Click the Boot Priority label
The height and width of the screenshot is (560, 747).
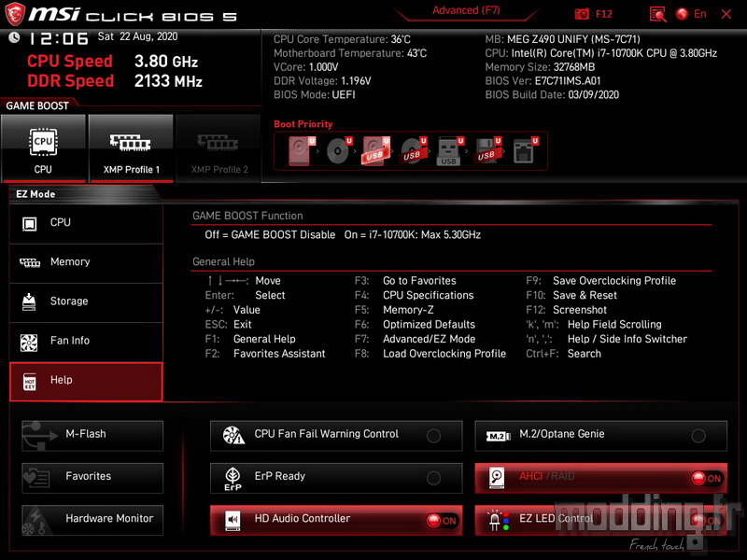303,124
